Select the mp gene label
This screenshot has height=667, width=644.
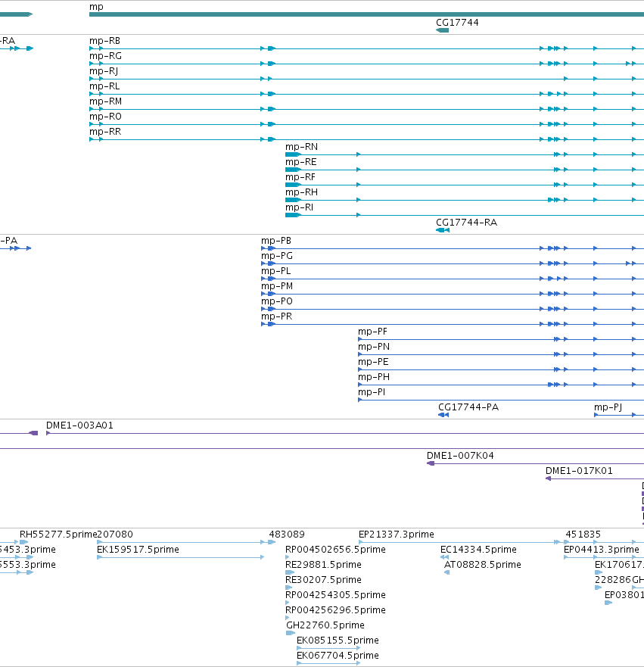[96, 7]
